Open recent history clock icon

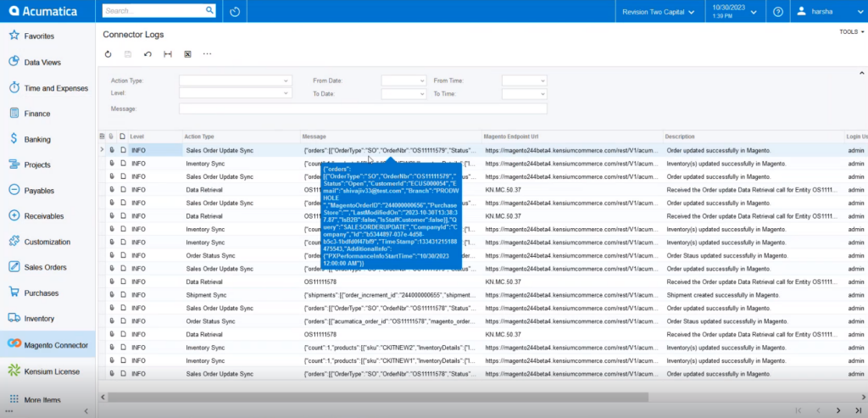coord(235,11)
